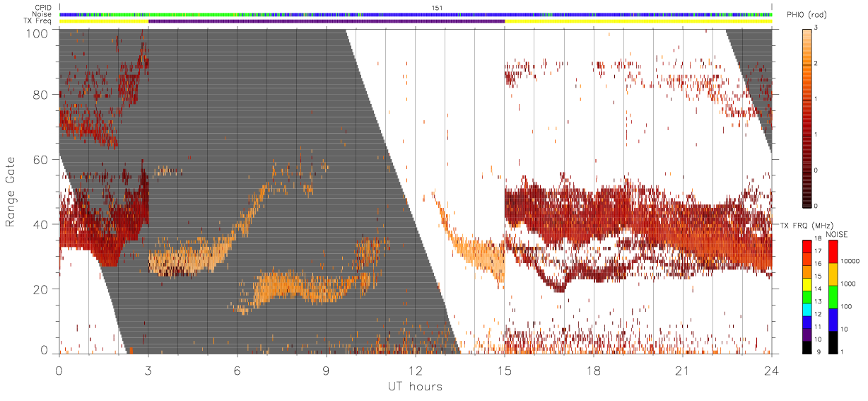Viewport: 868px width, 401px height.
Task: Click the "NOISE" legend title
Action: pyautogui.click(x=838, y=234)
